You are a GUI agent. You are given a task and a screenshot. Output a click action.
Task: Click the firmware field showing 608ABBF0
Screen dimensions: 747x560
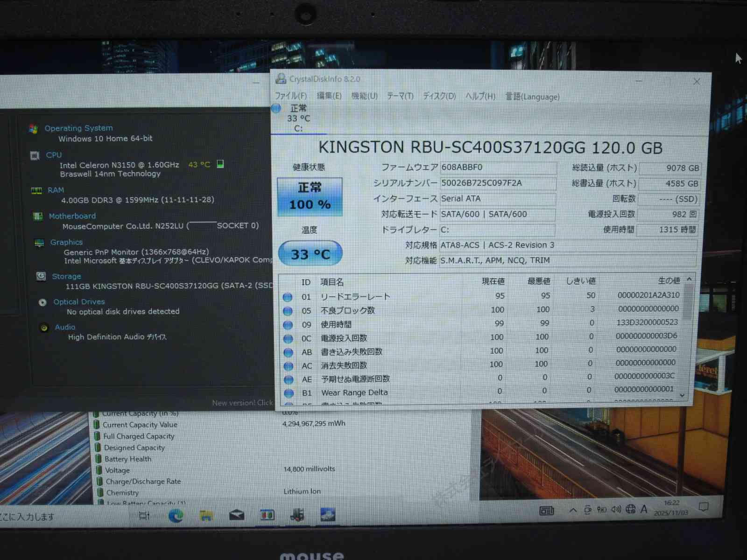pos(498,168)
